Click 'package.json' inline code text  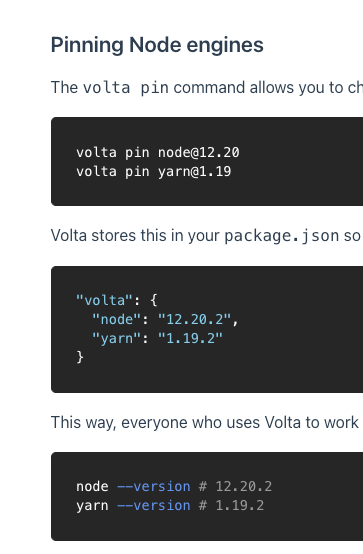tap(282, 236)
